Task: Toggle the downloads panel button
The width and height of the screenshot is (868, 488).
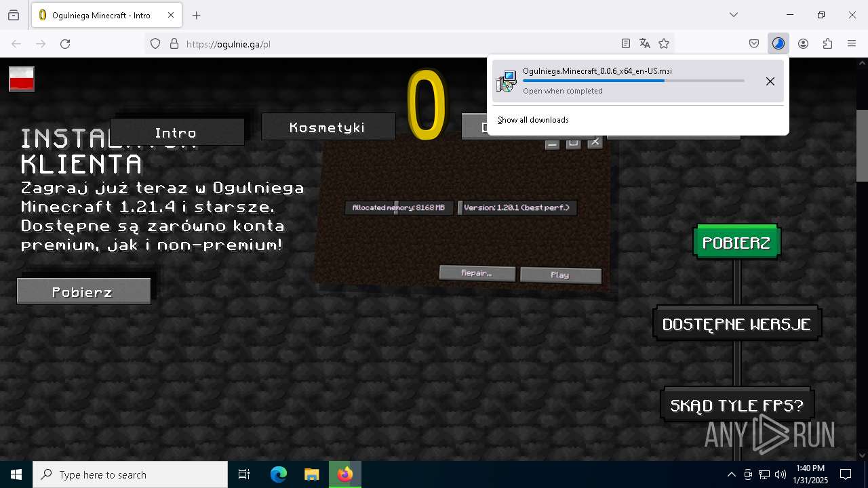Action: (x=778, y=43)
